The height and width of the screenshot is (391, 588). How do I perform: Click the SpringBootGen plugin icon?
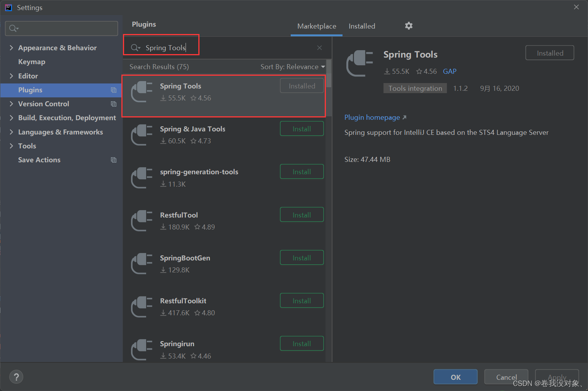point(141,263)
